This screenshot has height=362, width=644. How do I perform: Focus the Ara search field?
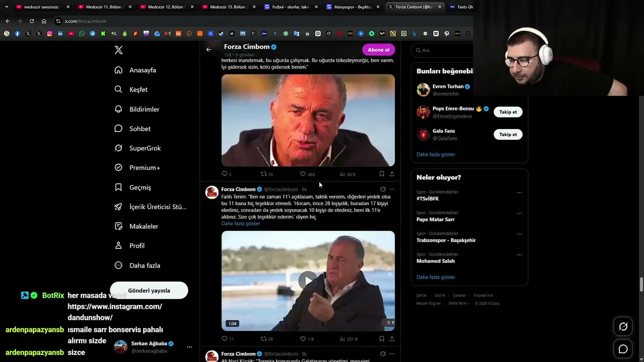pos(442,50)
